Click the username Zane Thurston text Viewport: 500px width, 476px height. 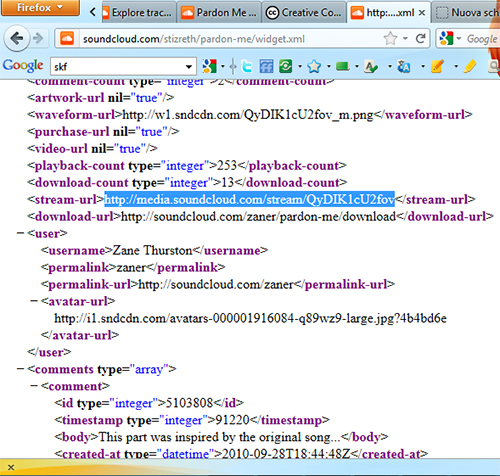[x=152, y=250]
